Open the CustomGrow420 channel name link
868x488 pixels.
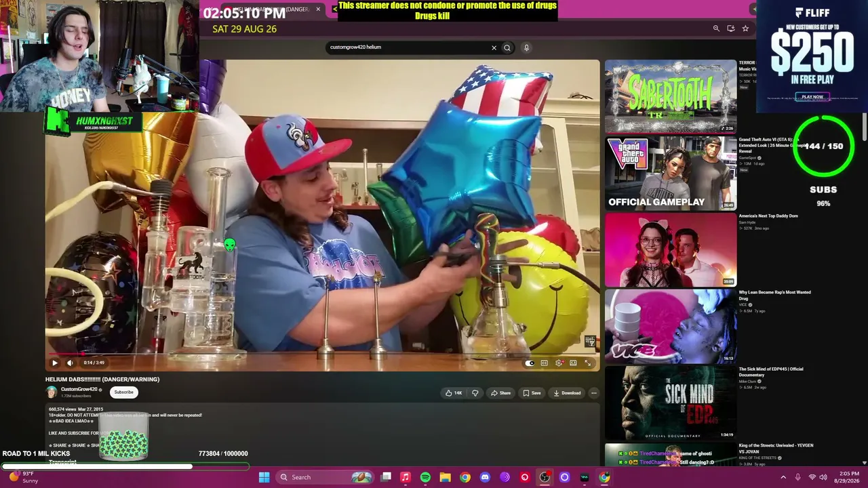[x=79, y=389]
